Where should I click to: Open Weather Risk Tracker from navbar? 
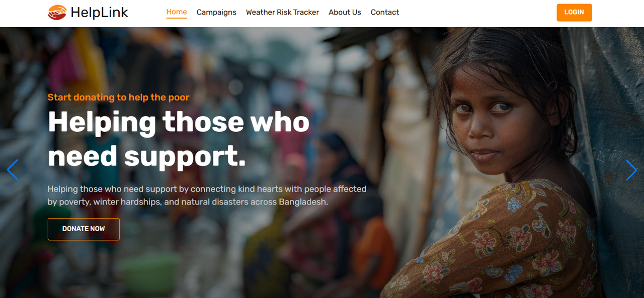click(x=282, y=12)
